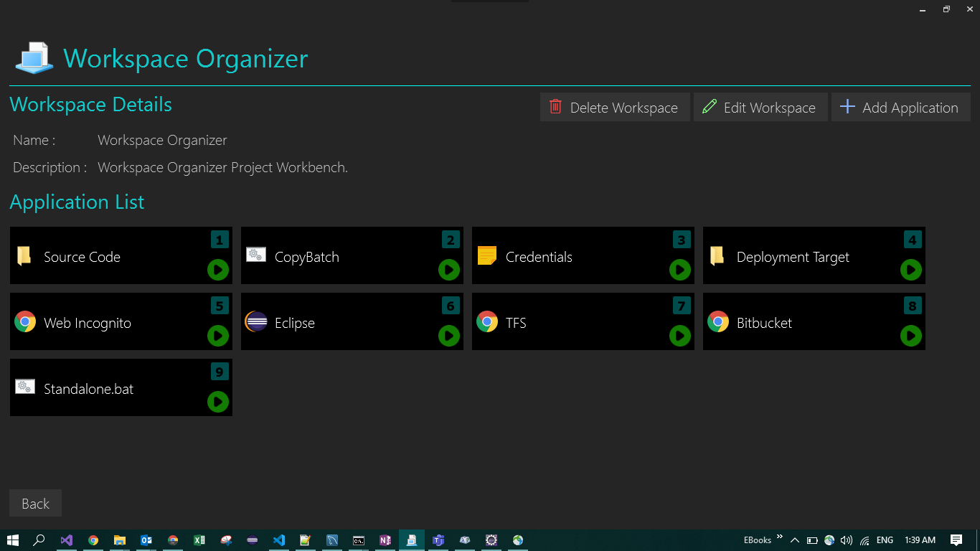This screenshot has width=980, height=551.
Task: Click the Workspace Organizer logo in header
Action: point(34,57)
